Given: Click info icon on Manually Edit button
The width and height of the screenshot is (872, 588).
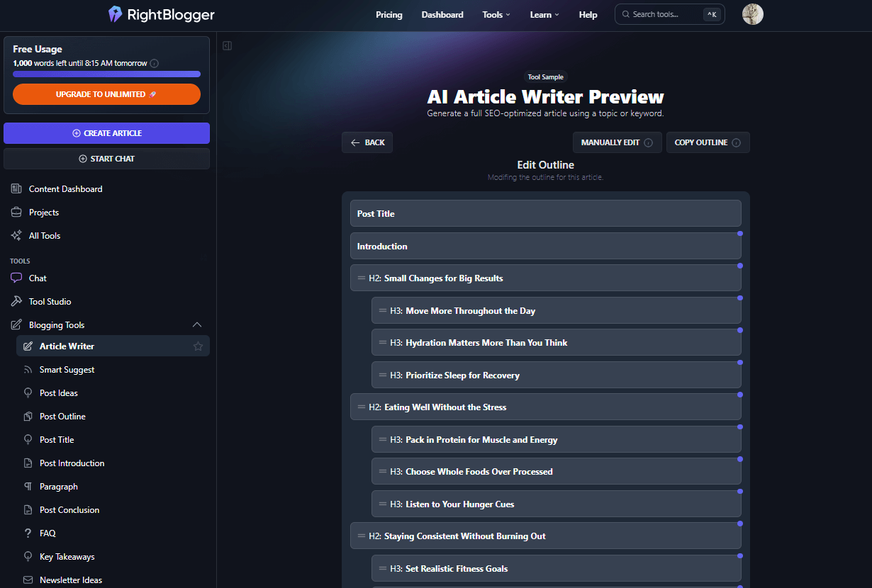Looking at the screenshot, I should pos(648,142).
